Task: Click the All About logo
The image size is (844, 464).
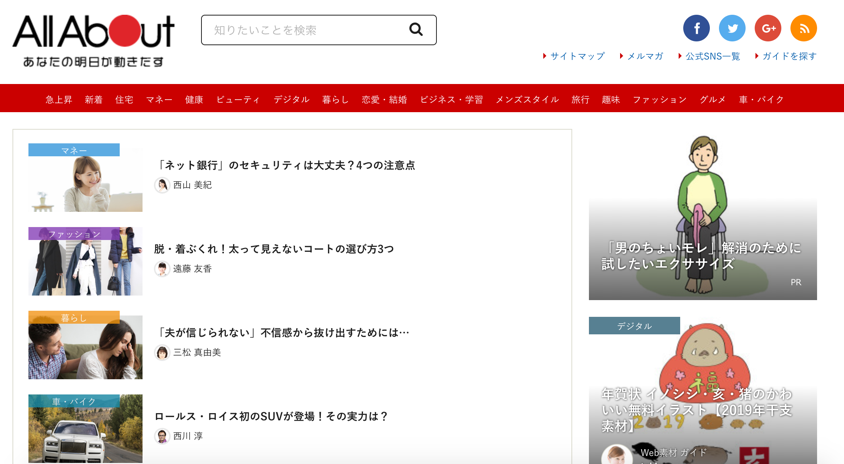Action: click(x=93, y=40)
